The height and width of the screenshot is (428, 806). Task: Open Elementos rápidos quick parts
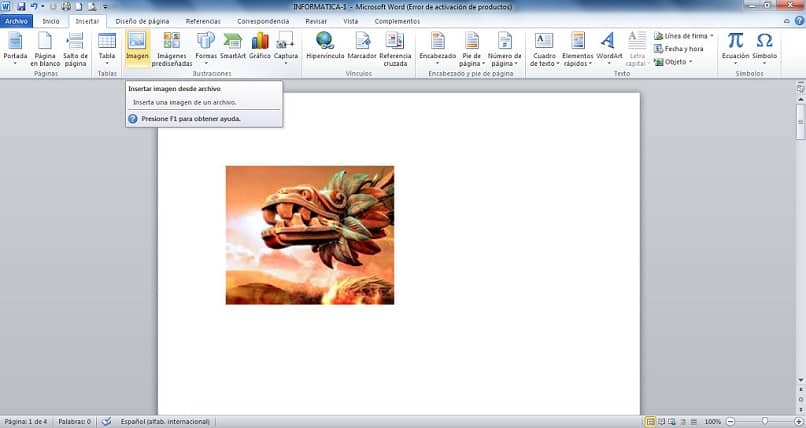pos(577,49)
